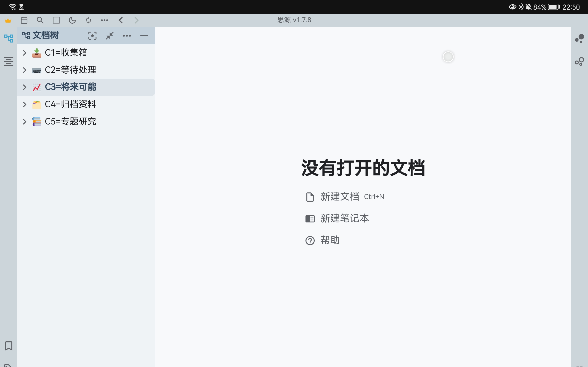Start data synchronization with the sync icon
Image resolution: width=588 pixels, height=367 pixels.
tap(88, 20)
